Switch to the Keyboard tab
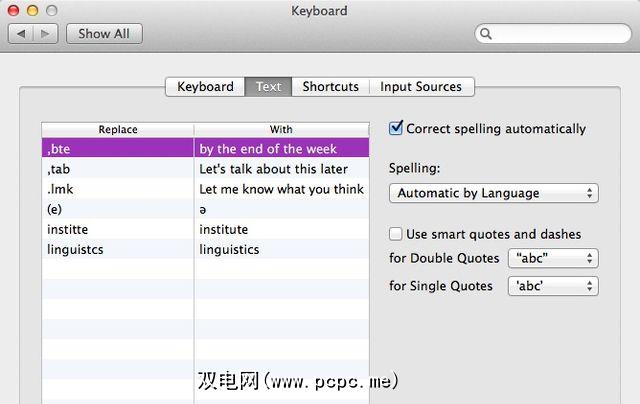Image resolution: width=640 pixels, height=404 pixels. point(205,87)
